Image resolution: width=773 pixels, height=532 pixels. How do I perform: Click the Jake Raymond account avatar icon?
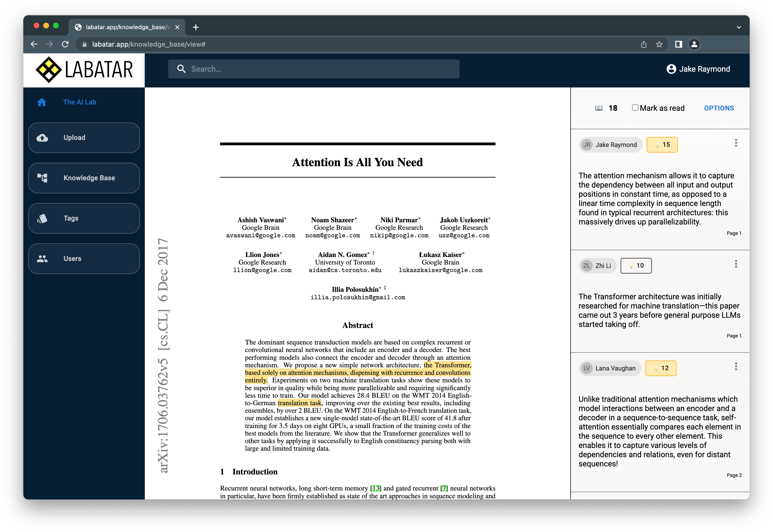coord(671,69)
